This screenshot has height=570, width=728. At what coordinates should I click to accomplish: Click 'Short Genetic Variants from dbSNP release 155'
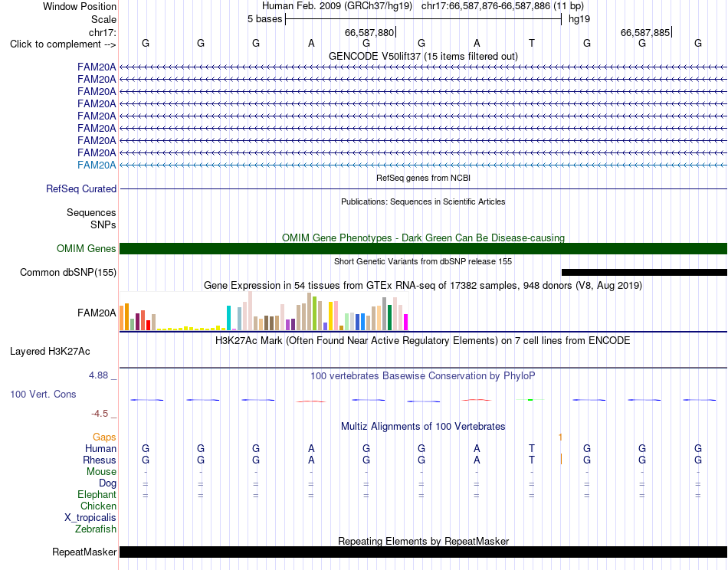(x=424, y=261)
